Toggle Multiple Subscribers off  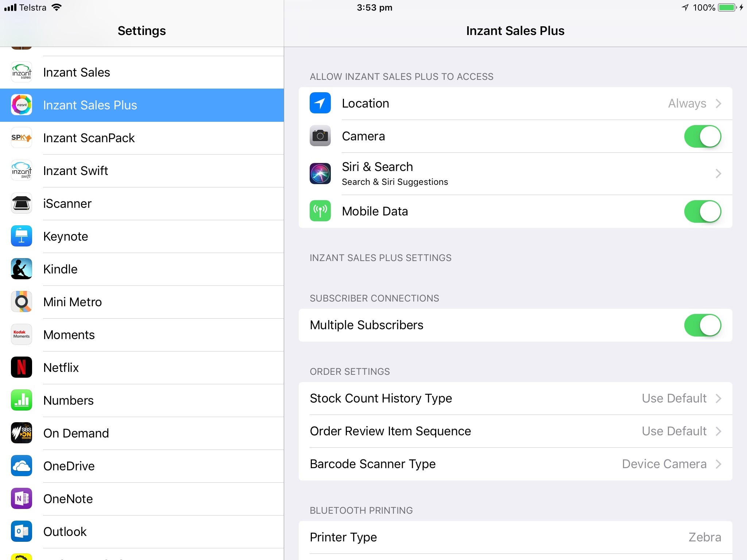click(702, 325)
